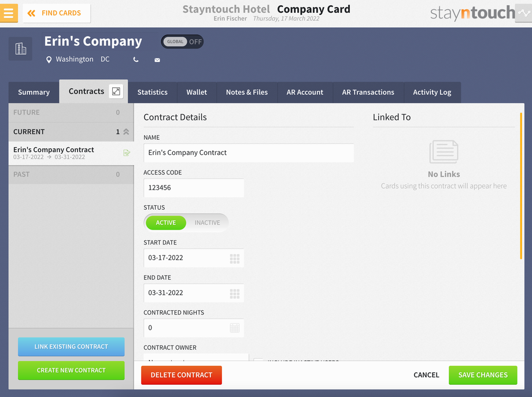Open the End Date calendar picker
The height and width of the screenshot is (397, 532).
(235, 294)
